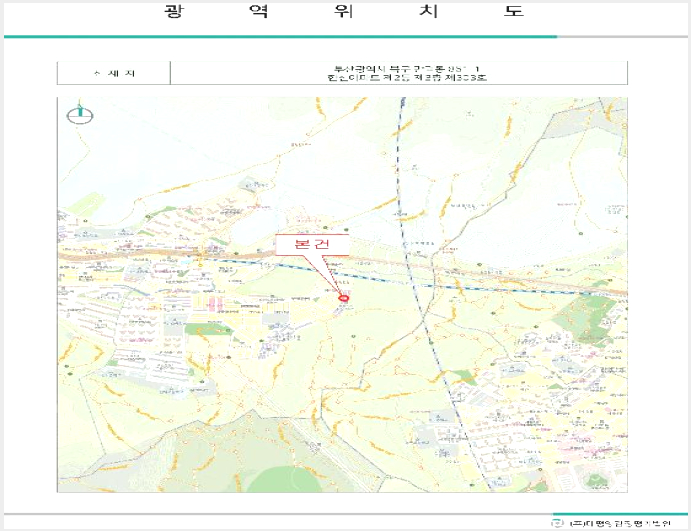Click the red circle marker on the map
Image resolution: width=691 pixels, height=531 pixels.
pyautogui.click(x=343, y=298)
